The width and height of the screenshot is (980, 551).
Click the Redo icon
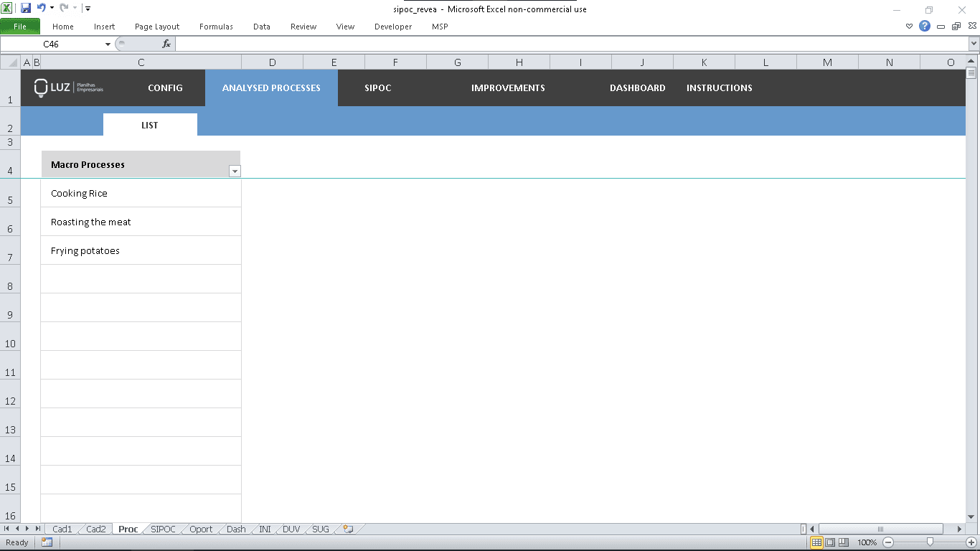63,7
